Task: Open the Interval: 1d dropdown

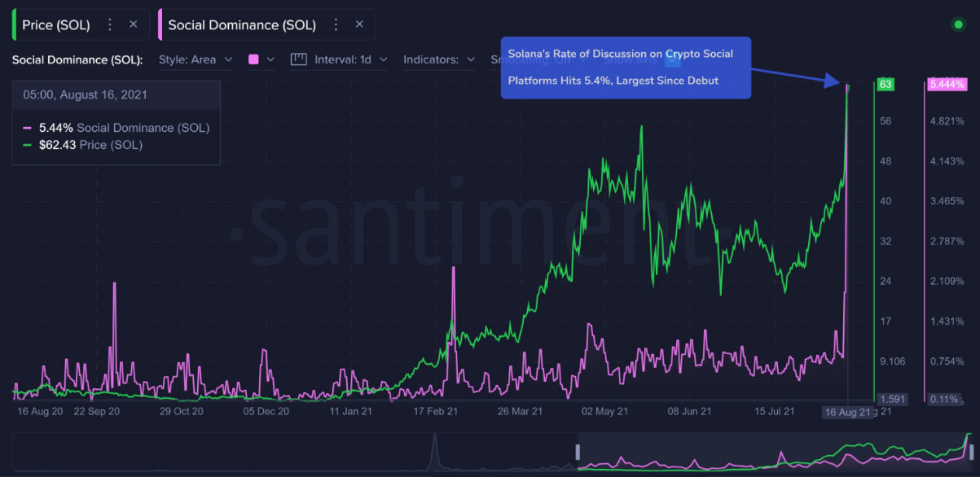Action: pos(351,59)
